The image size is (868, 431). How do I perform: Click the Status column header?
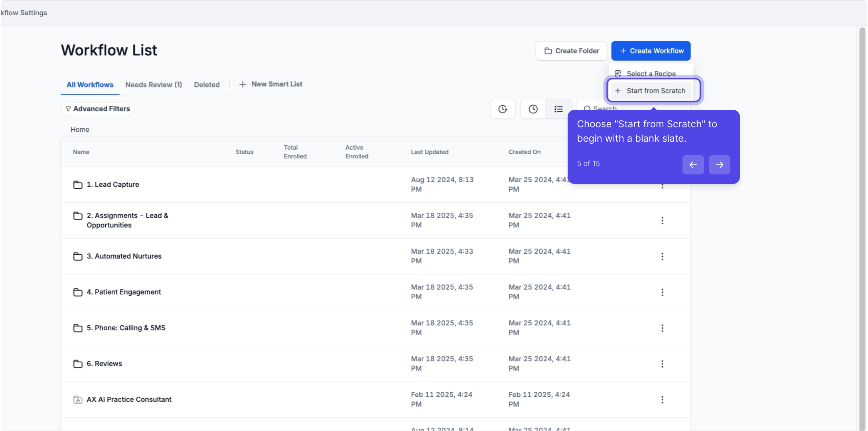click(x=245, y=152)
